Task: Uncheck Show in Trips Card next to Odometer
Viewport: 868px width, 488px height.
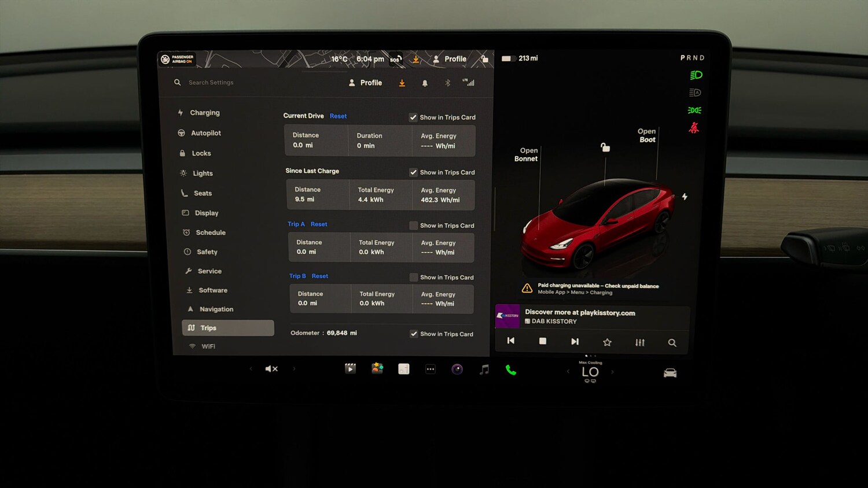Action: 413,334
